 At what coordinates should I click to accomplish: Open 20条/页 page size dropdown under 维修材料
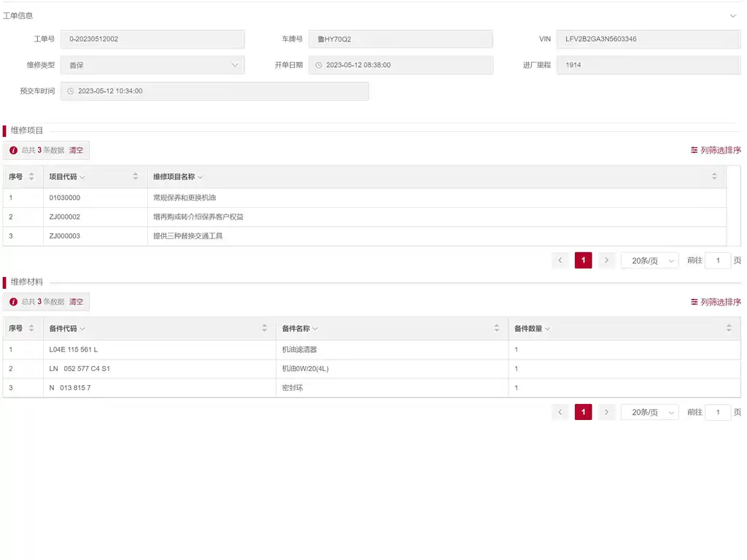click(x=650, y=412)
